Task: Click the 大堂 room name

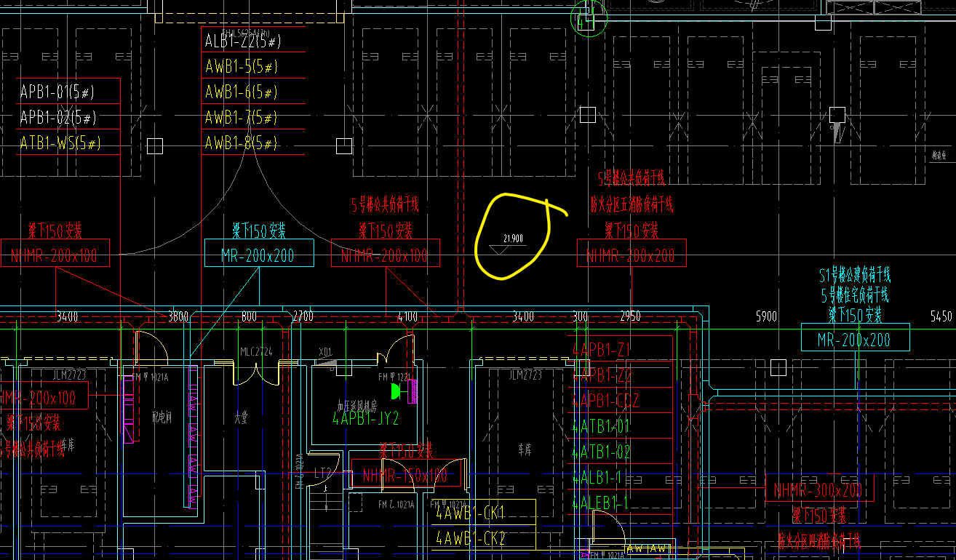Action: 241,418
